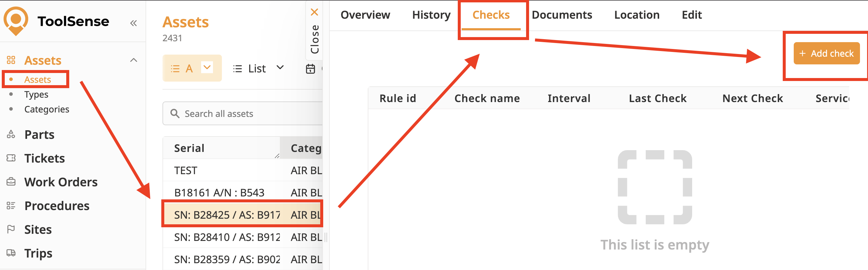Open Tickets in the sidebar

[x=45, y=158]
